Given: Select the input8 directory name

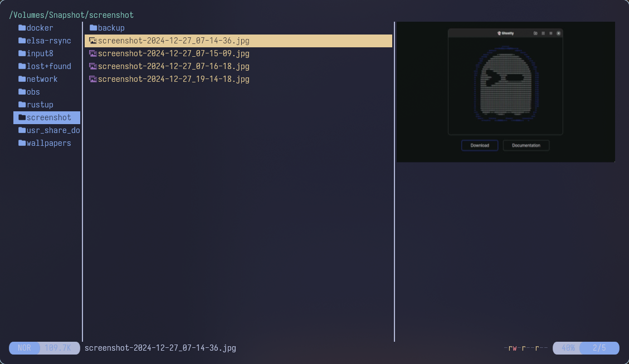Looking at the screenshot, I should click(x=40, y=53).
